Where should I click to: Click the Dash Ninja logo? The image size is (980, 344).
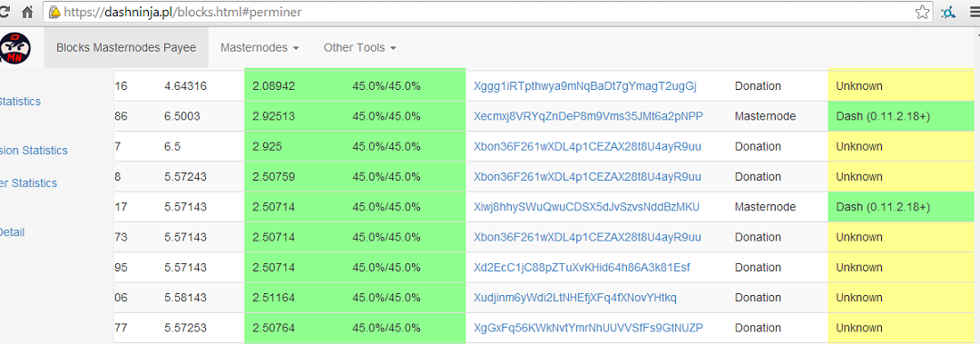(x=15, y=47)
